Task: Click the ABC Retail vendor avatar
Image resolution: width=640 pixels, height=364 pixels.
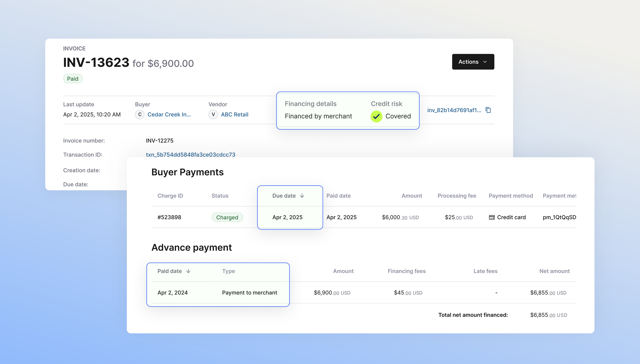Action: tap(213, 114)
